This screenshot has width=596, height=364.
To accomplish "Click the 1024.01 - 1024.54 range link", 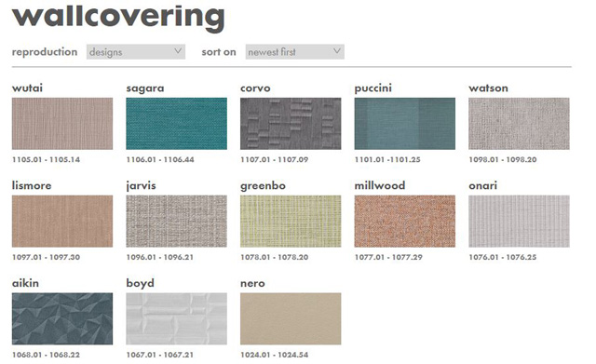I will coord(274,355).
